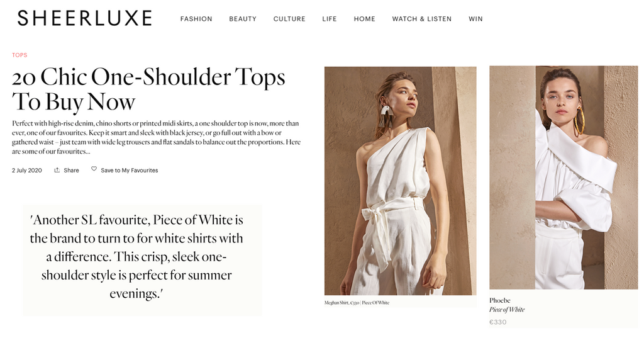This screenshot has width=644, height=362.
Task: Open Watch & Listen section
Action: point(422,19)
